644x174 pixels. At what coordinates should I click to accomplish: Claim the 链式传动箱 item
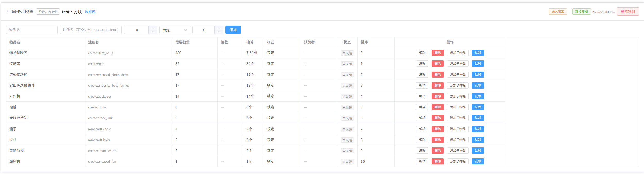478,75
